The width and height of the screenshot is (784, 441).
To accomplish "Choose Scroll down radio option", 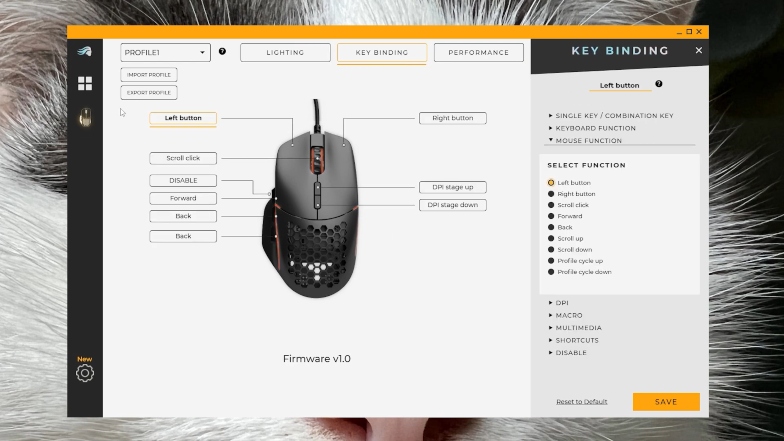I will pyautogui.click(x=551, y=250).
